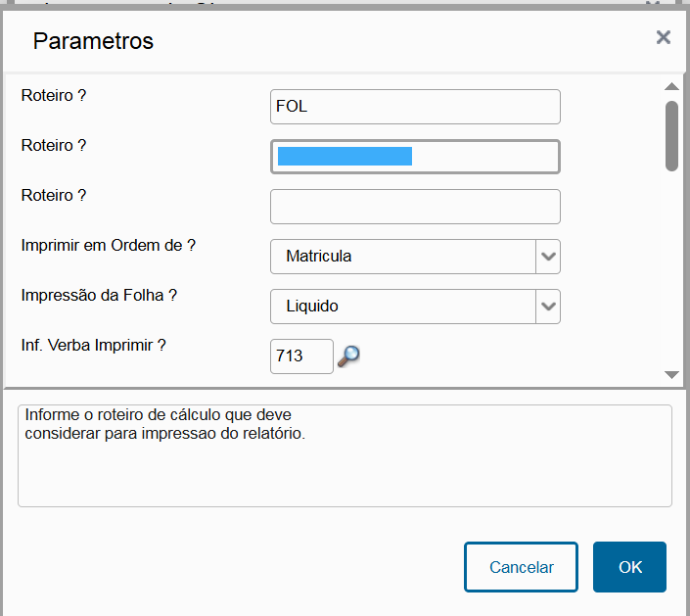Cancel the parameters with Cancelar button
This screenshot has width=690, height=616.
point(521,567)
